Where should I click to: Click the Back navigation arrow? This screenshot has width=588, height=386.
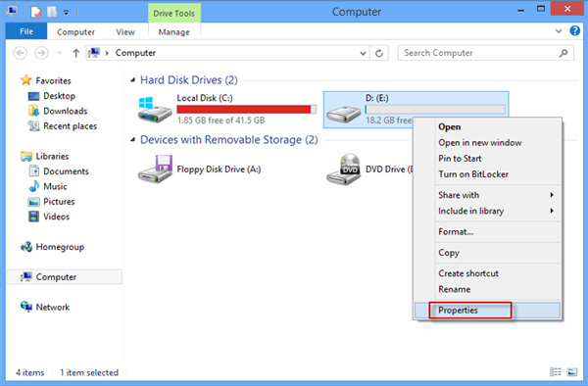click(21, 53)
